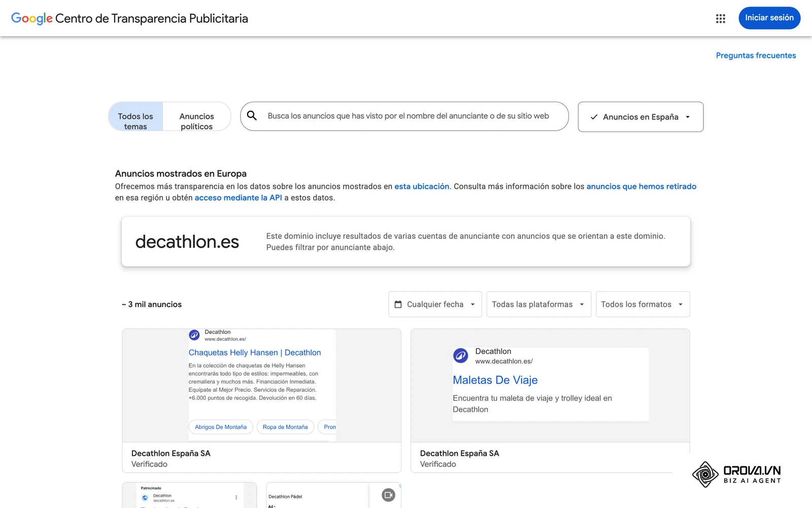
Task: Open the anuncios que hemos retirado link
Action: click(641, 186)
